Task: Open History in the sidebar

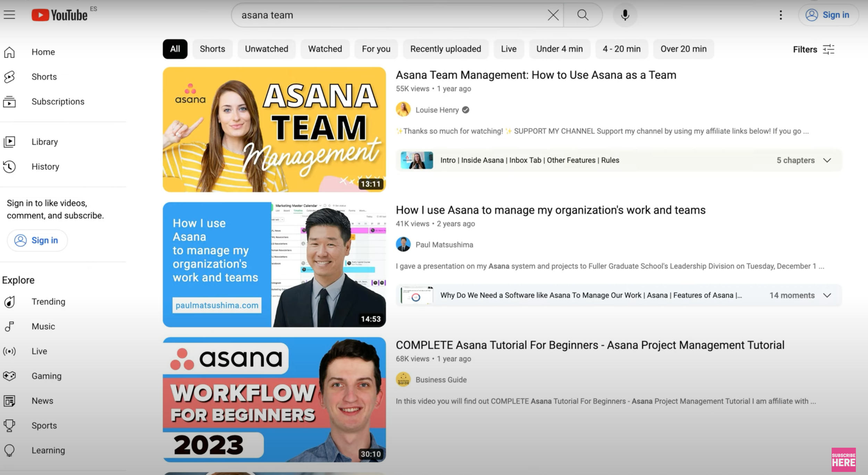Action: click(x=45, y=167)
